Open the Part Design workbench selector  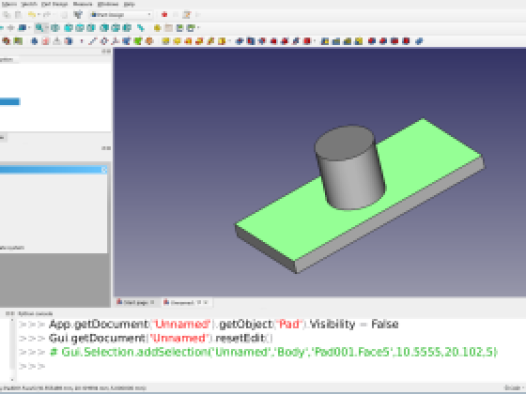121,15
